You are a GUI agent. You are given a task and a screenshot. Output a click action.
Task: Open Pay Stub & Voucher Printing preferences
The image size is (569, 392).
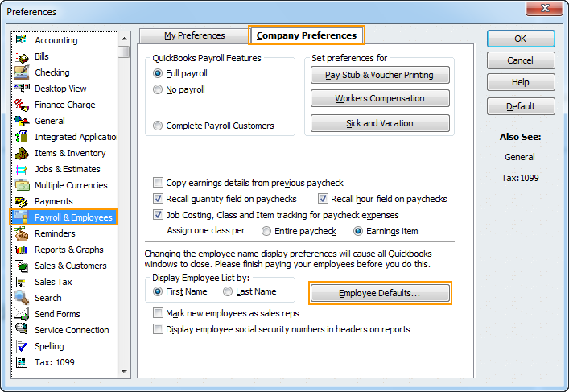pyautogui.click(x=380, y=75)
